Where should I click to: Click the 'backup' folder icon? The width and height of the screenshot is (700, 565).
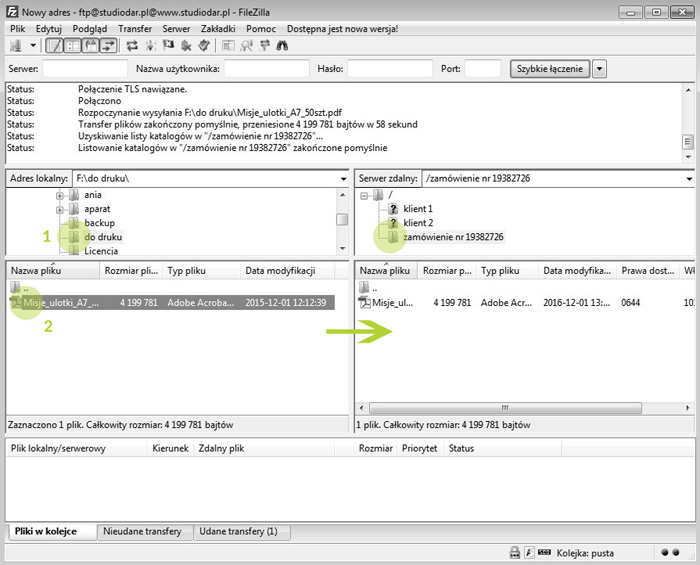point(74,223)
